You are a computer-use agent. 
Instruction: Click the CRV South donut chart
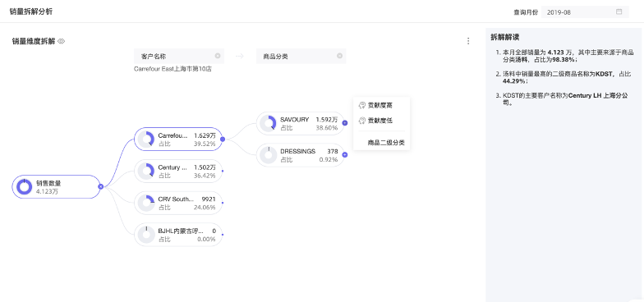(146, 203)
